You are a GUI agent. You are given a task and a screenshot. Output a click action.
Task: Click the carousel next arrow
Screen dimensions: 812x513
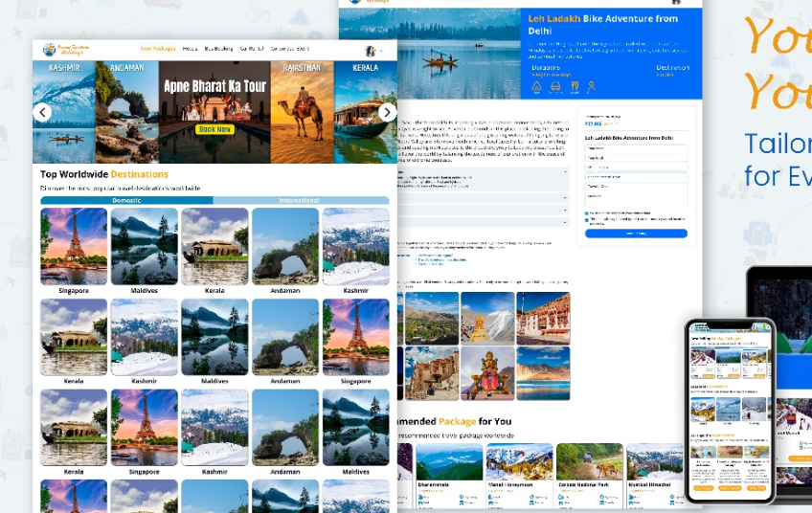click(388, 112)
